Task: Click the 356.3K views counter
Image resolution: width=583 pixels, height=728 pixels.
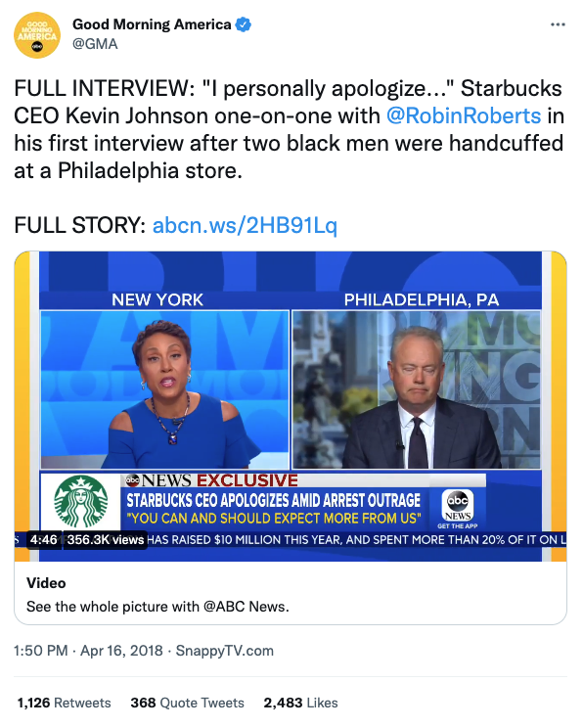Action: click(106, 540)
